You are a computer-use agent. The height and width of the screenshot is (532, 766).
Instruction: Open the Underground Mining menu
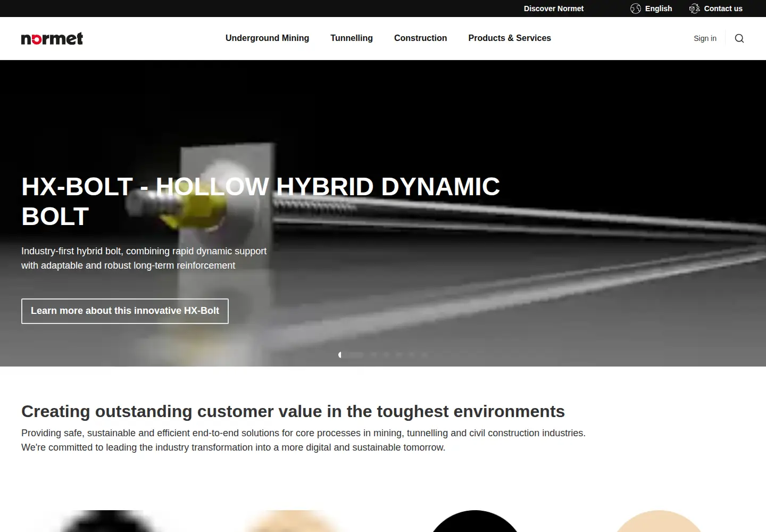(x=267, y=38)
